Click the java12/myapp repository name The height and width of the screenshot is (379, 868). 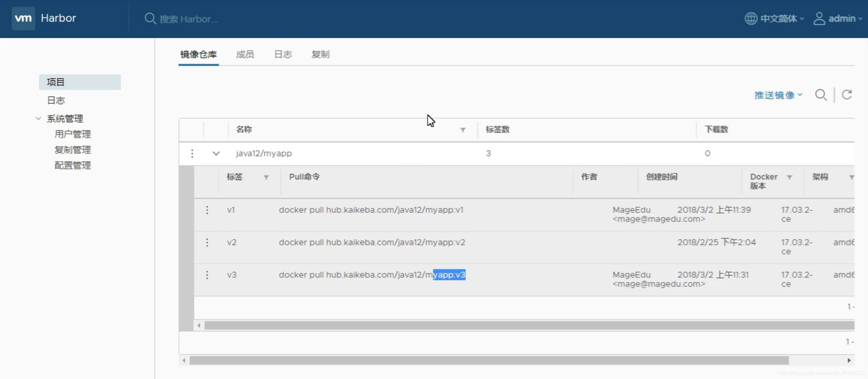(264, 154)
